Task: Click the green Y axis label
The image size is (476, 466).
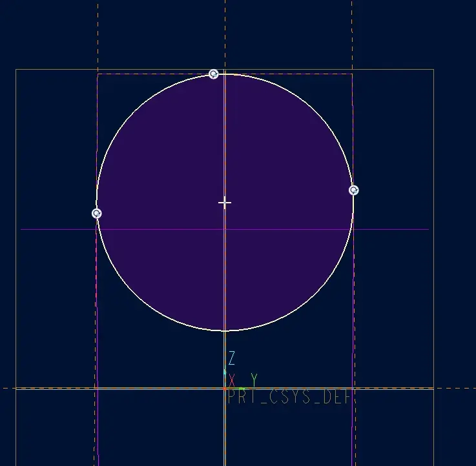Action: [254, 380]
